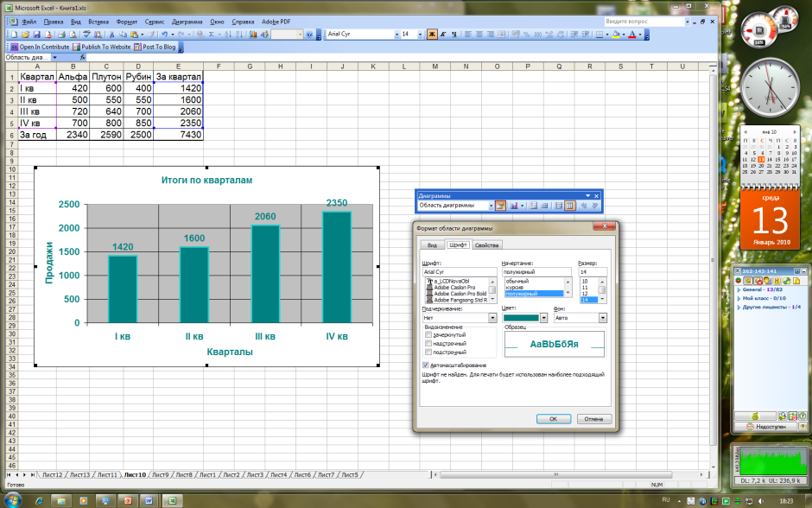This screenshot has height=508, width=812.
Task: Click the Copy icon in toolbar
Action: (123, 35)
